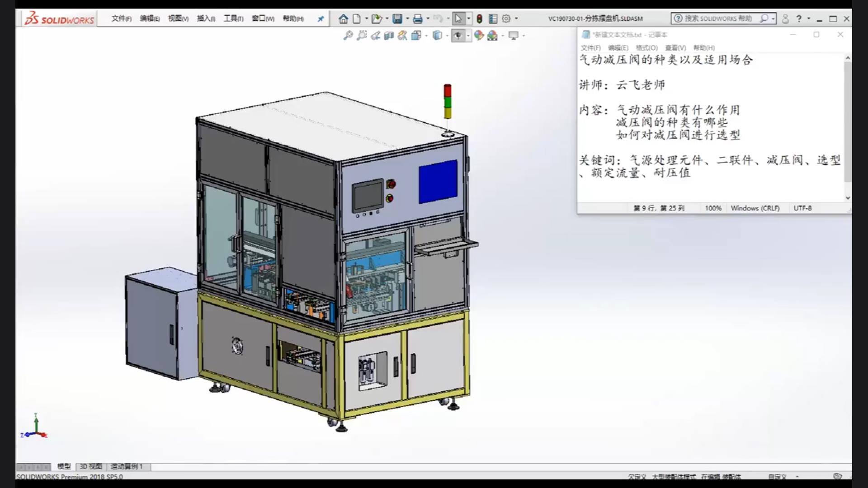Print the current document
Image resolution: width=868 pixels, height=488 pixels.
point(418,19)
